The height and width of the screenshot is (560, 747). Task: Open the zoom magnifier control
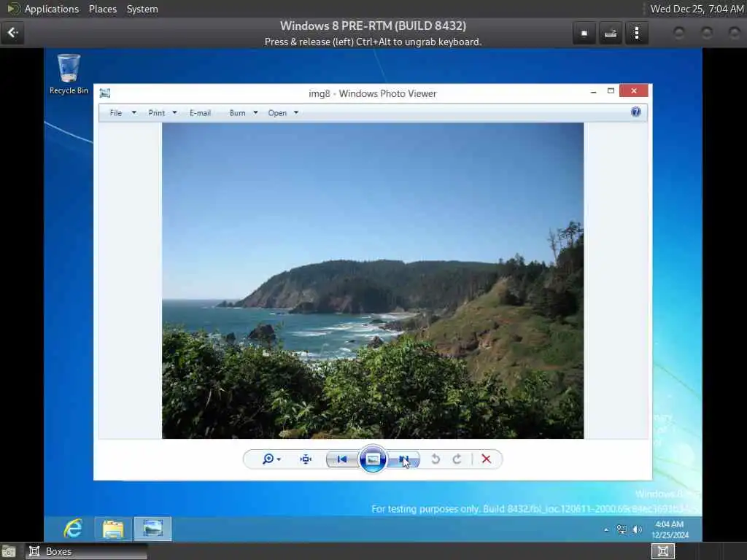(268, 459)
